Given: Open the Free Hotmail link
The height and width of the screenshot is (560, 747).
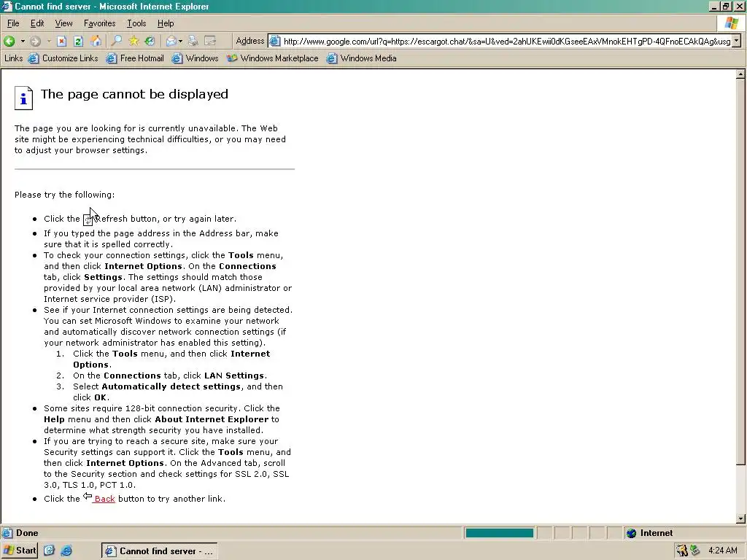Looking at the screenshot, I should (x=135, y=58).
